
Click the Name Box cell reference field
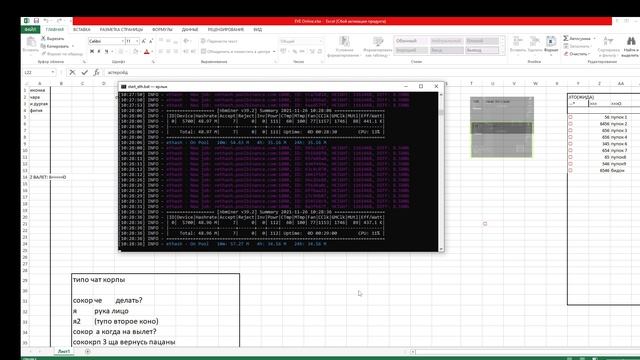coord(36,72)
